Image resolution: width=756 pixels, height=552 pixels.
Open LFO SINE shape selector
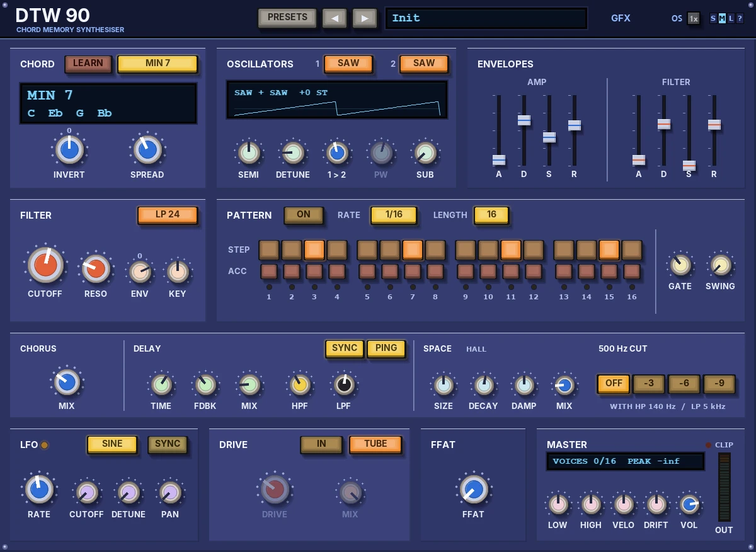pyautogui.click(x=112, y=444)
